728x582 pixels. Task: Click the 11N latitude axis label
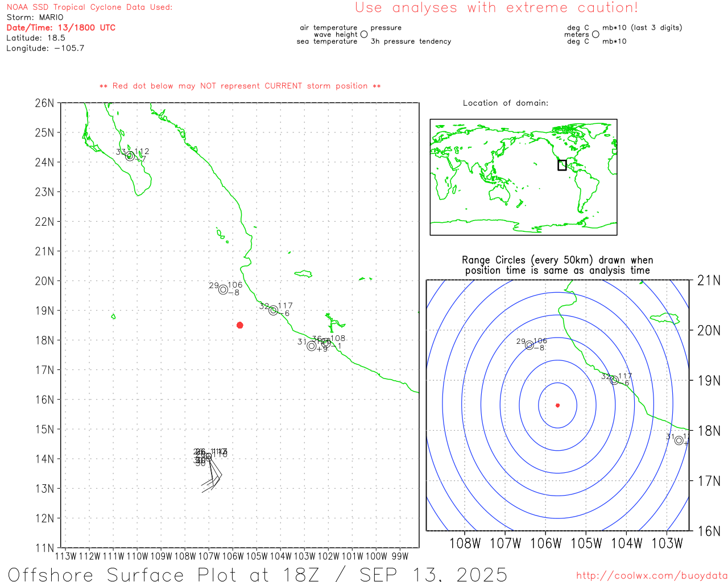pyautogui.click(x=44, y=548)
